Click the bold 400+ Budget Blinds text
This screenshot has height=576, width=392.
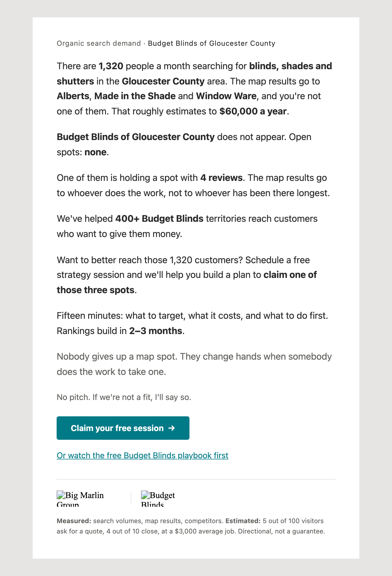[x=159, y=219]
